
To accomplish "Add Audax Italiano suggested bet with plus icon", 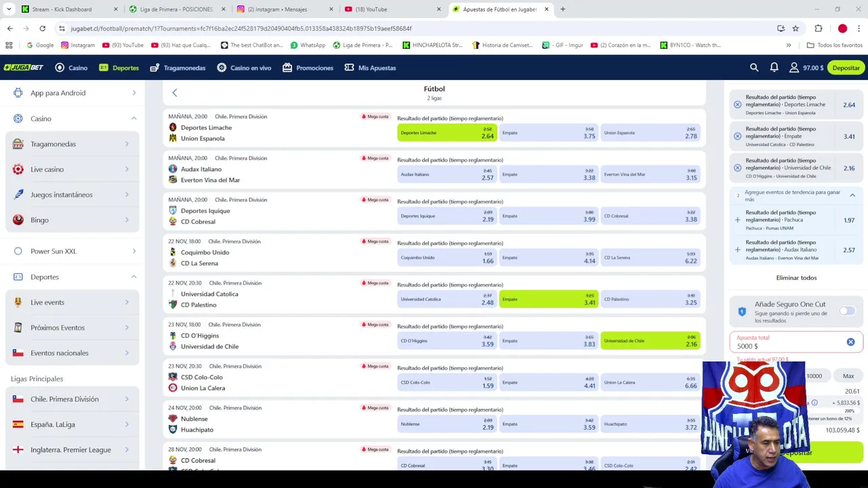I will (x=738, y=250).
